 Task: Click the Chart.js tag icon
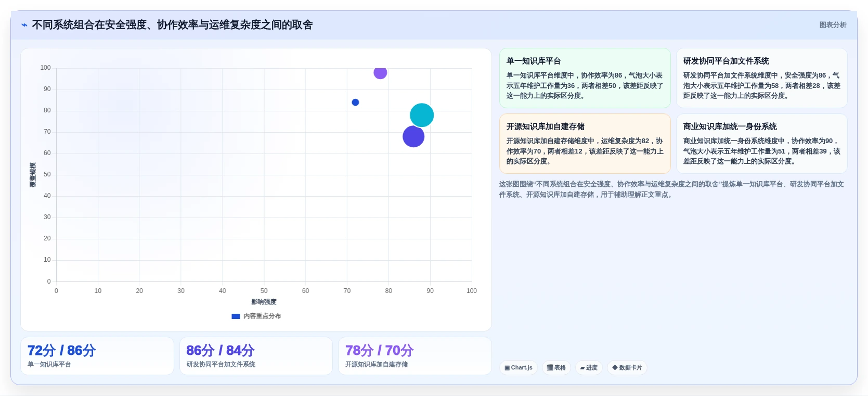507,368
